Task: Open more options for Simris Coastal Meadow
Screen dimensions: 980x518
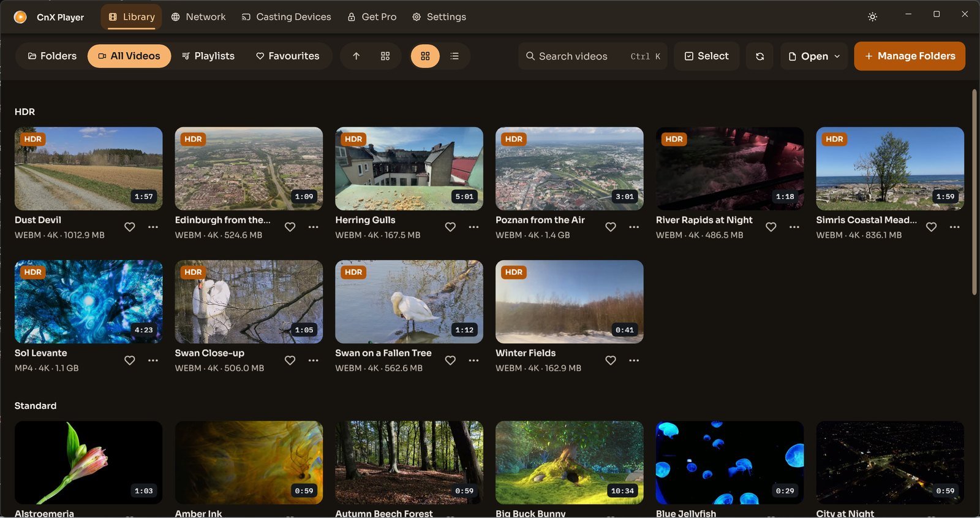Action: tap(955, 227)
